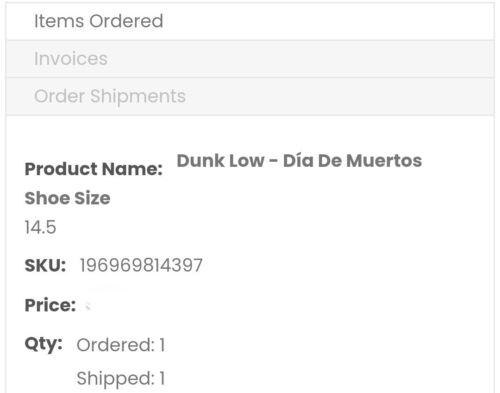
Task: Click the Price label
Action: pos(50,305)
